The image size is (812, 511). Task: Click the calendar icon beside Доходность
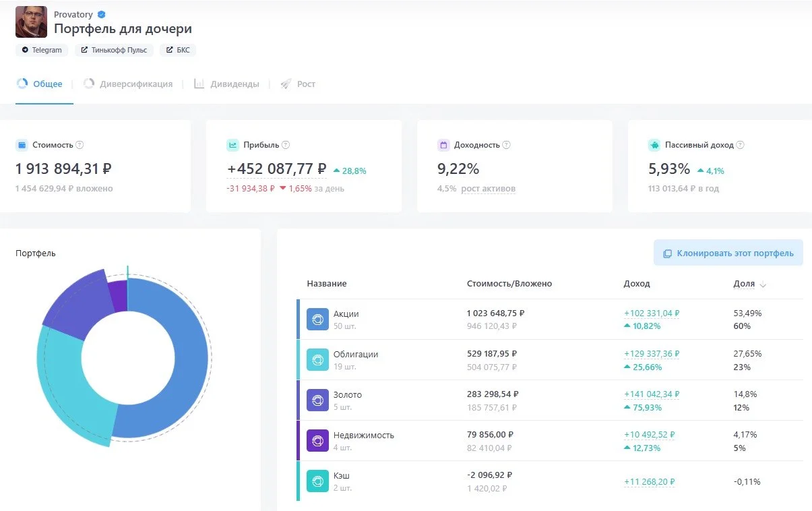click(x=443, y=145)
